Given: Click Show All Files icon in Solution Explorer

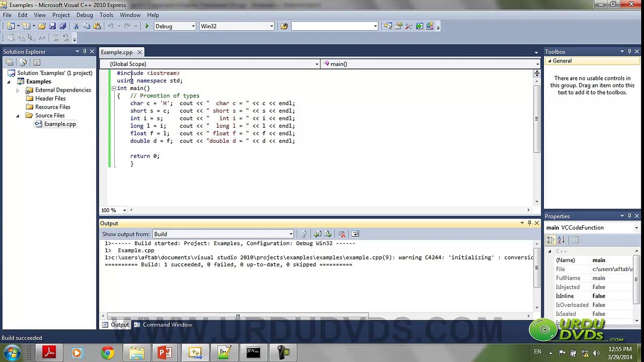Looking at the screenshot, I should coord(23,62).
